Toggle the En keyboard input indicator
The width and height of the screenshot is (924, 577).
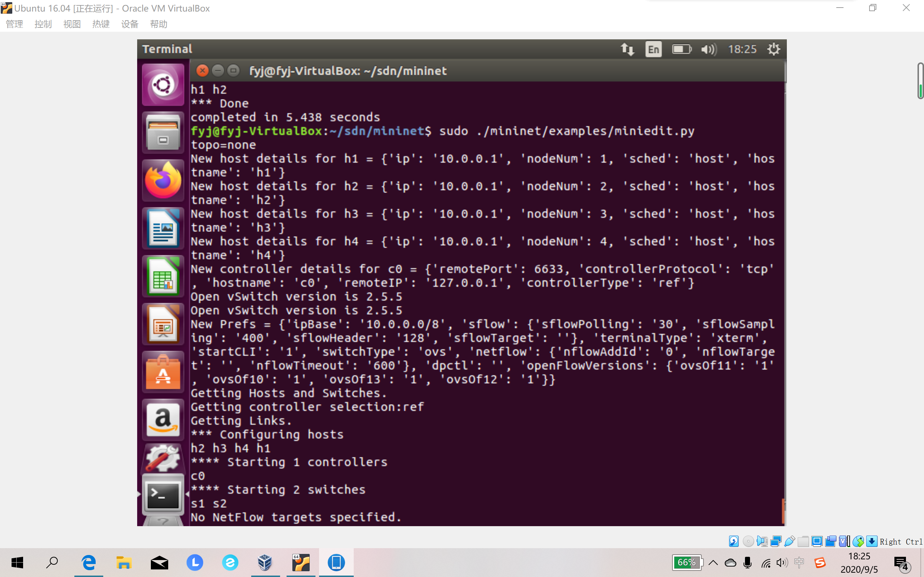(653, 49)
